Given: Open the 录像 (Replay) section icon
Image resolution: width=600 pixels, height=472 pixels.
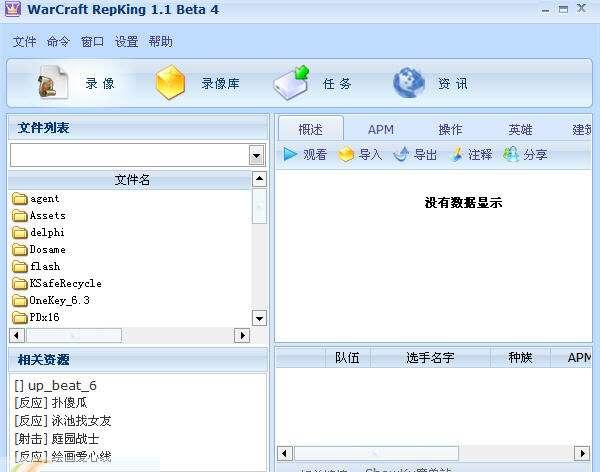Looking at the screenshot, I should (x=52, y=83).
